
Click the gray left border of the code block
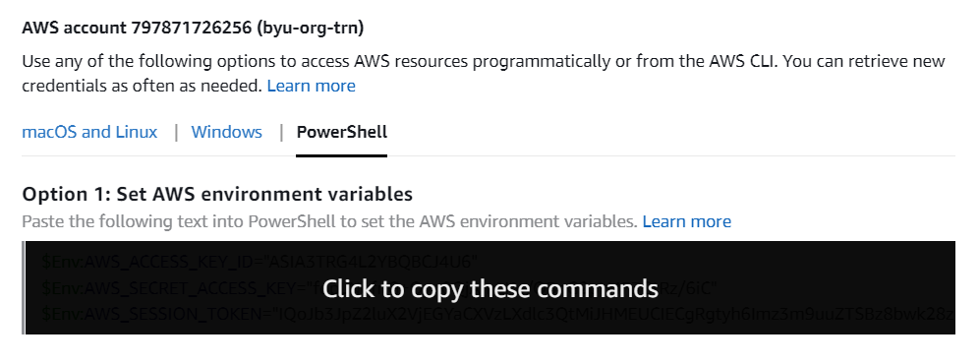tap(24, 287)
